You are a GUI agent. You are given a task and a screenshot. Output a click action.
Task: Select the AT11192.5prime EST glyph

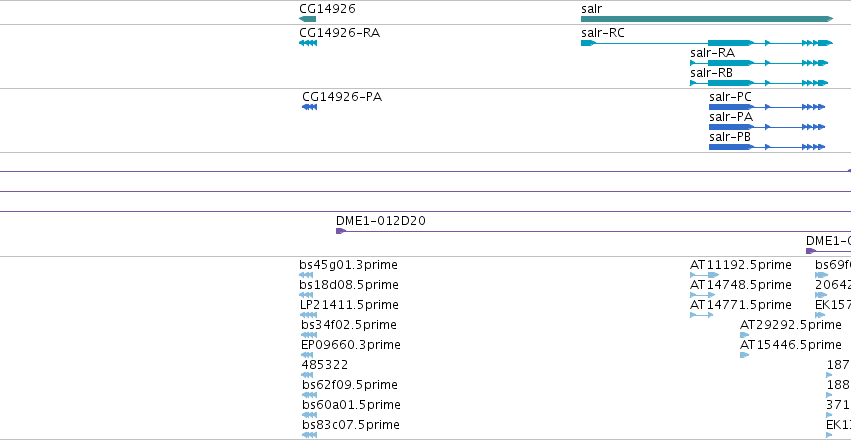tap(704, 275)
